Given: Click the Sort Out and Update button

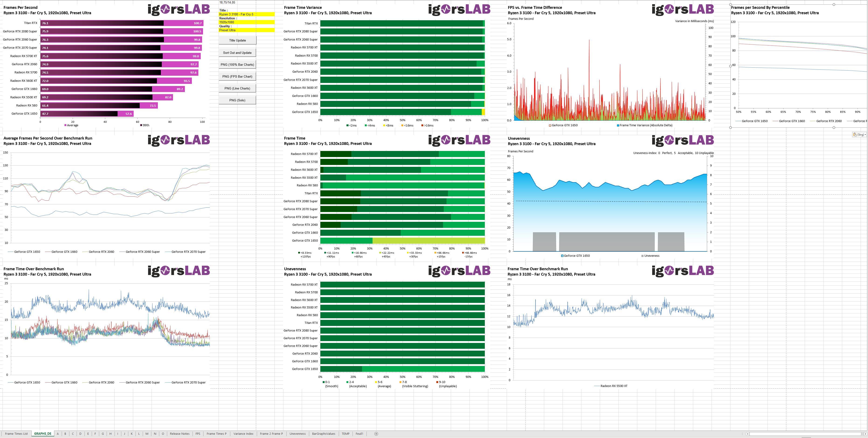Looking at the screenshot, I should click(237, 53).
